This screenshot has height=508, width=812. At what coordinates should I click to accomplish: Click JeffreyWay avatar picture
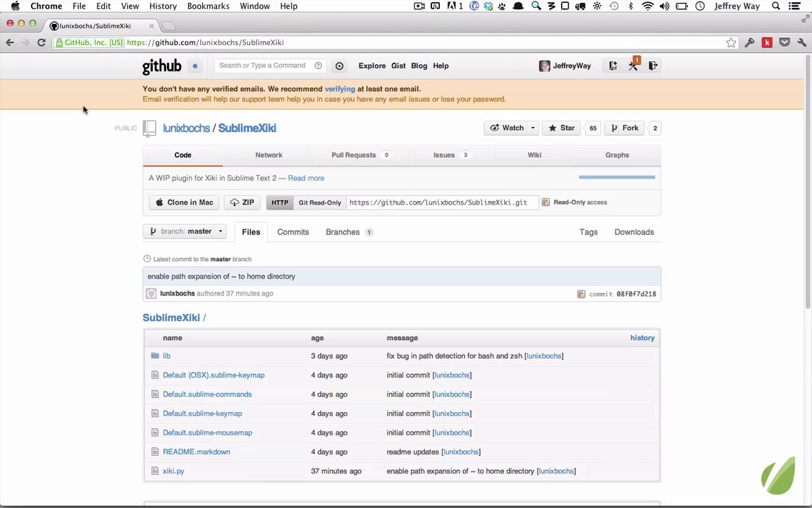[544, 66]
